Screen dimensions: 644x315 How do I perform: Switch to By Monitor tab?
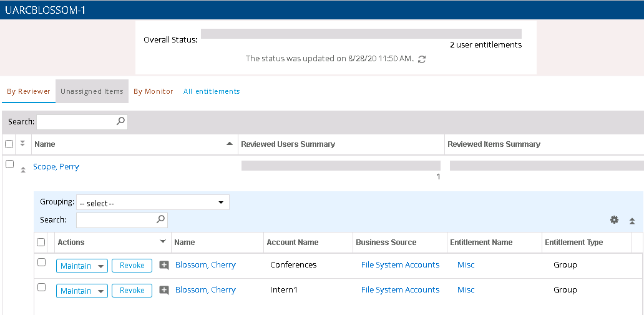point(154,91)
